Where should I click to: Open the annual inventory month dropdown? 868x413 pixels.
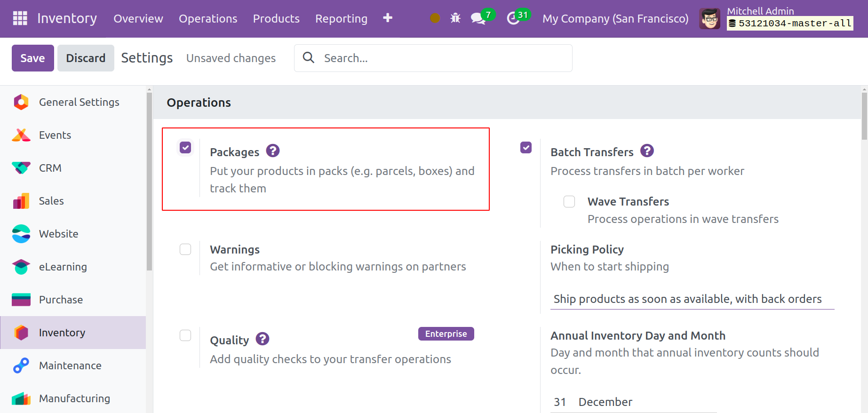[x=645, y=402]
